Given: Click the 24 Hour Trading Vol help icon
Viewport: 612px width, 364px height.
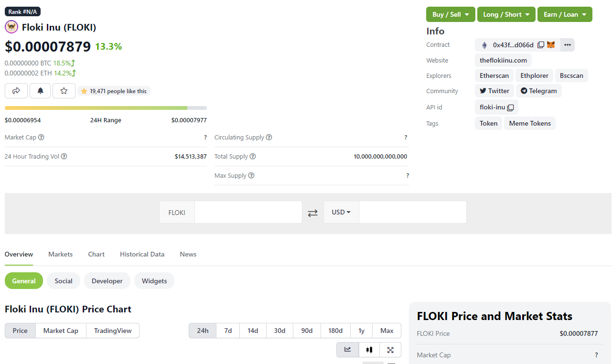Looking at the screenshot, I should (x=64, y=156).
